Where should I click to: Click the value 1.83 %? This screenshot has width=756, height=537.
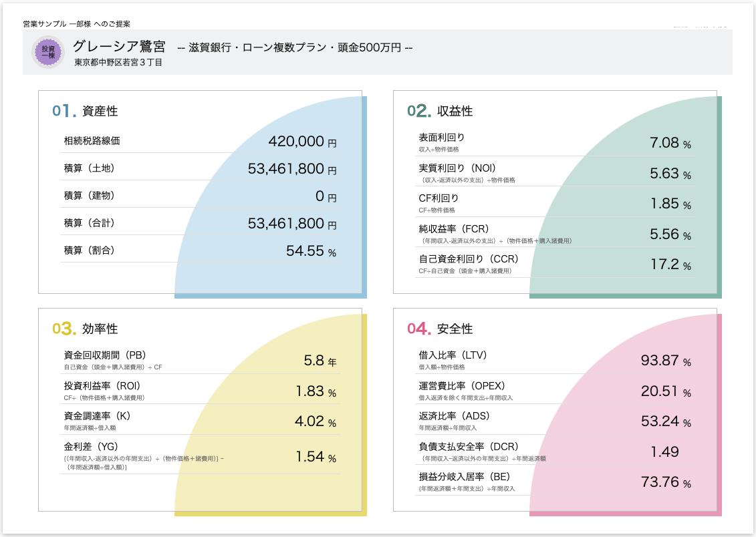point(316,391)
